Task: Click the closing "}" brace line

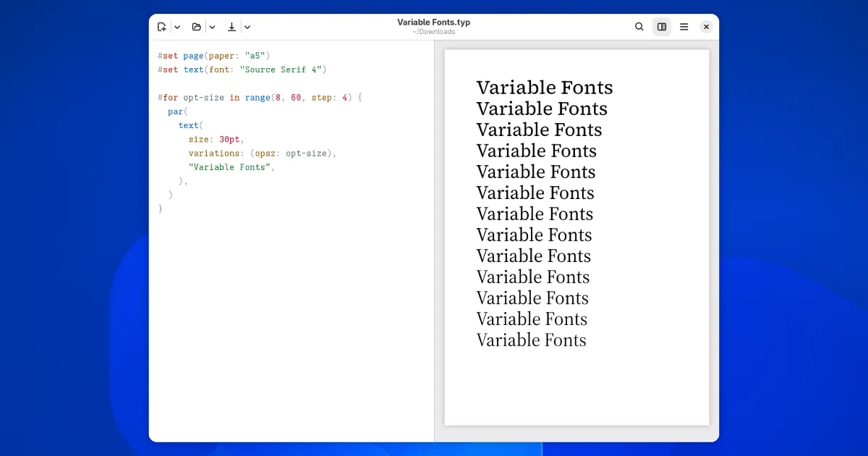Action: pyautogui.click(x=161, y=208)
